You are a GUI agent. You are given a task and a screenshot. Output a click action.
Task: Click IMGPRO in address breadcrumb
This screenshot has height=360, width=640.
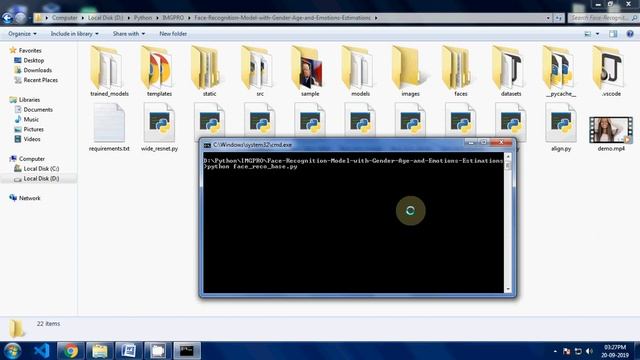tap(173, 18)
